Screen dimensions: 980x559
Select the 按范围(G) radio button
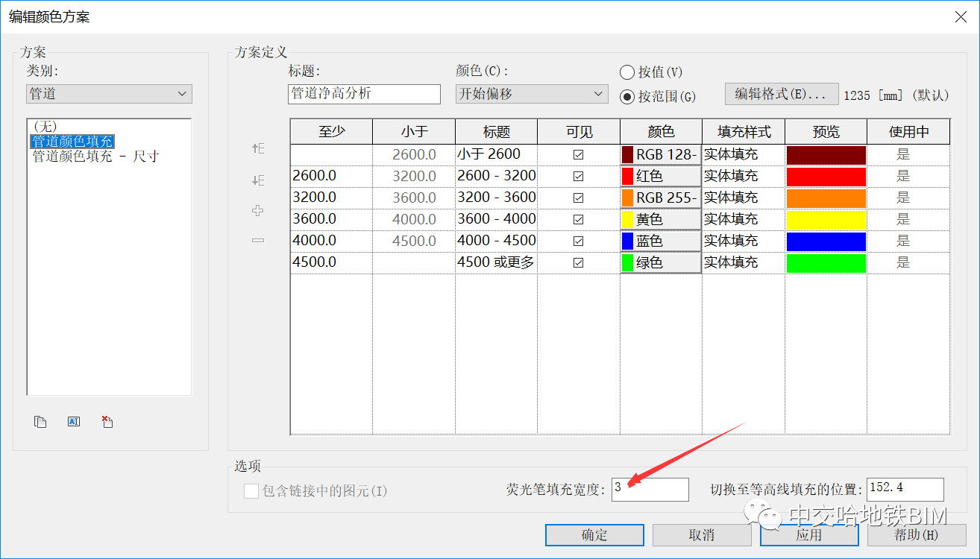[627, 96]
